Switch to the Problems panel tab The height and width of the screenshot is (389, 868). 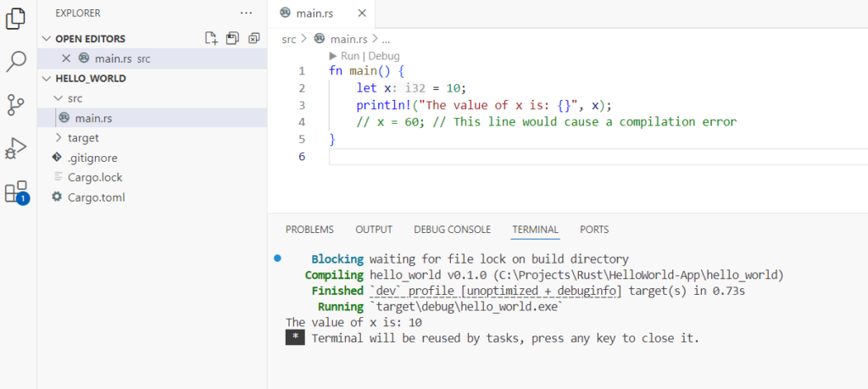(309, 230)
